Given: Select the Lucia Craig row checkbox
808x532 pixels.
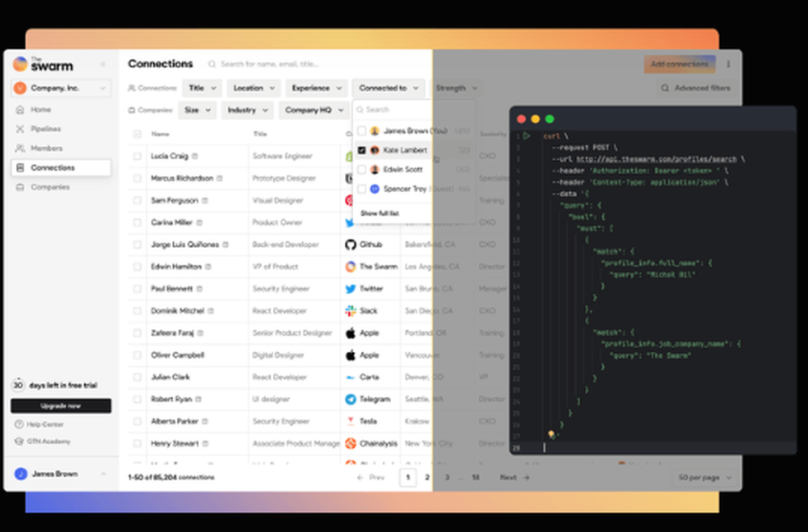Looking at the screenshot, I should (x=137, y=156).
